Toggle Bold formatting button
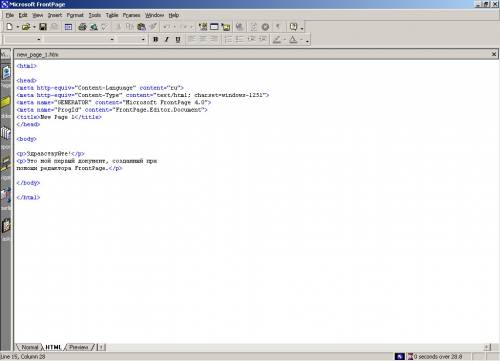 155,39
